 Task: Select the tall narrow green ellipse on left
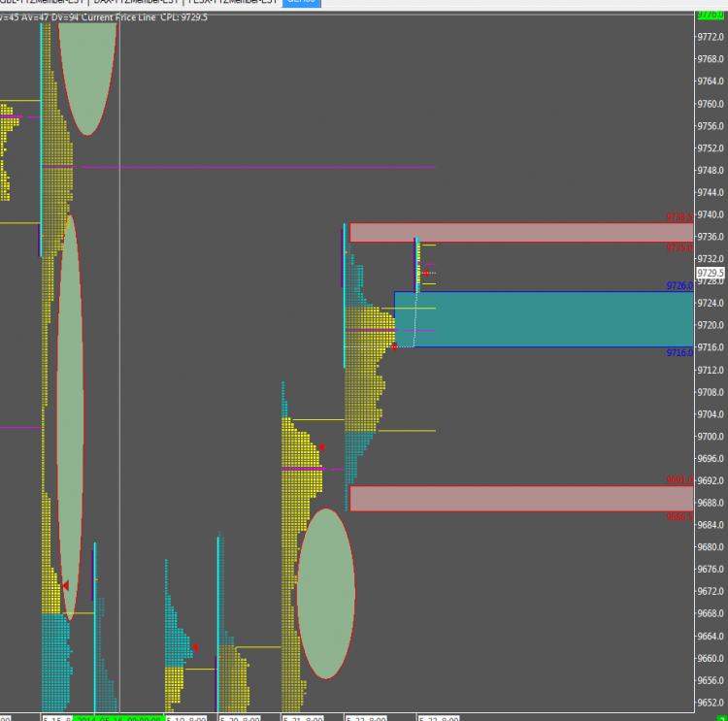[70, 417]
